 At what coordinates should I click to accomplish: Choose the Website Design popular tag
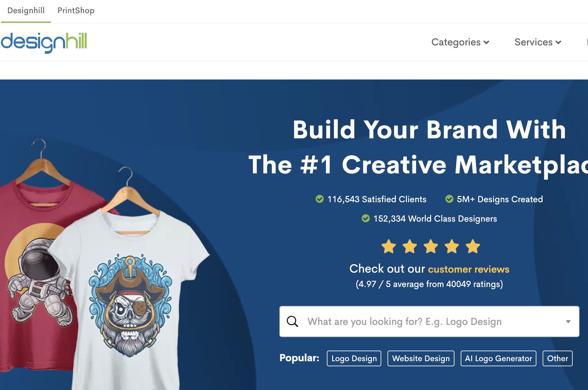pyautogui.click(x=421, y=358)
